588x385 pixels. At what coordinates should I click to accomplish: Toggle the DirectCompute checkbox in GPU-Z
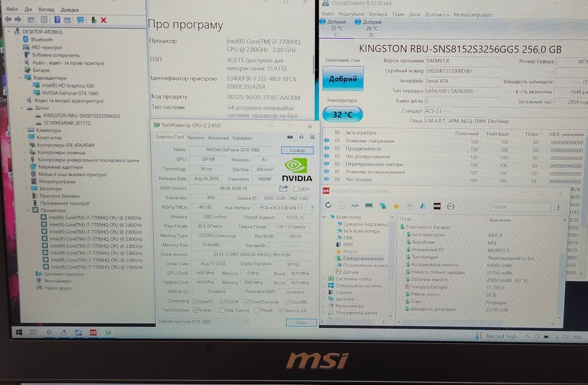[247, 302]
